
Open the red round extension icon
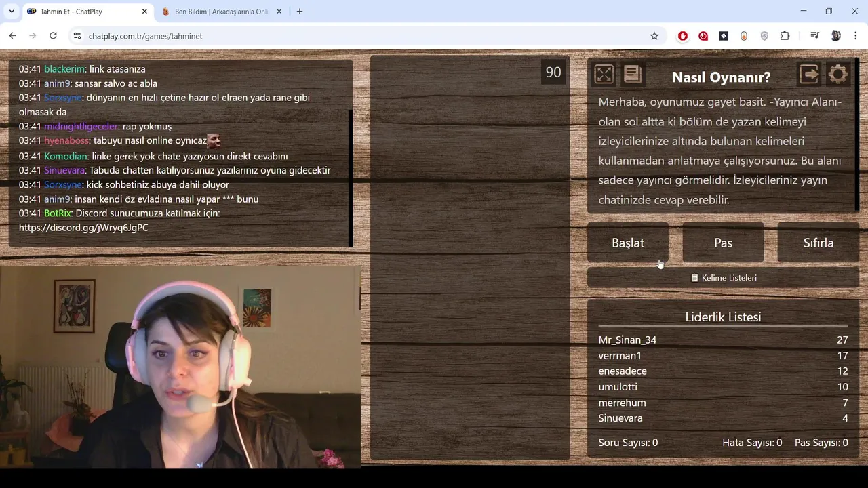pyautogui.click(x=703, y=36)
